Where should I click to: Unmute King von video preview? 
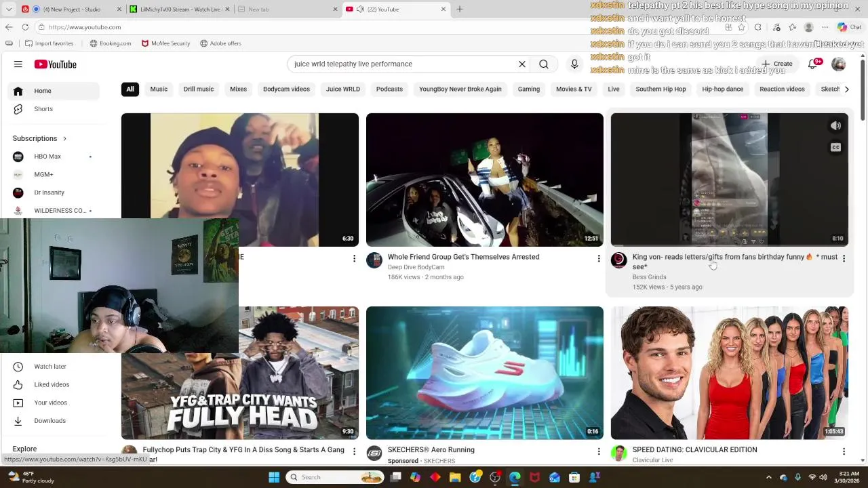tap(835, 125)
